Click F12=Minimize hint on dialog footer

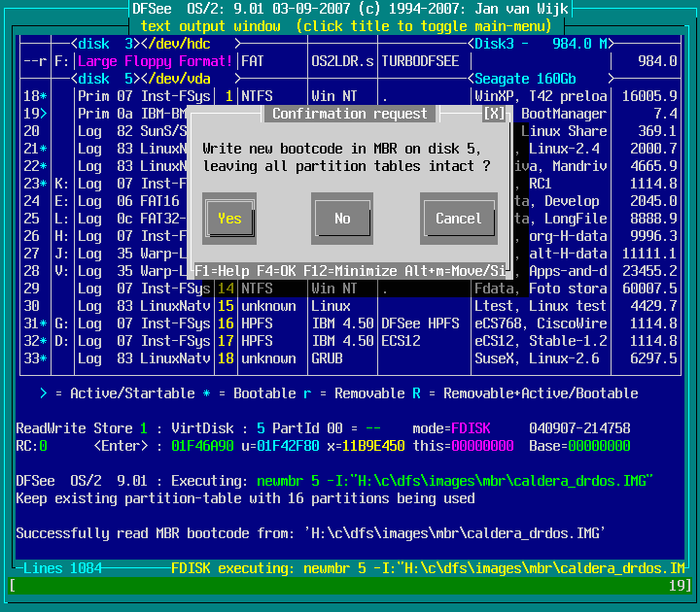(x=350, y=271)
